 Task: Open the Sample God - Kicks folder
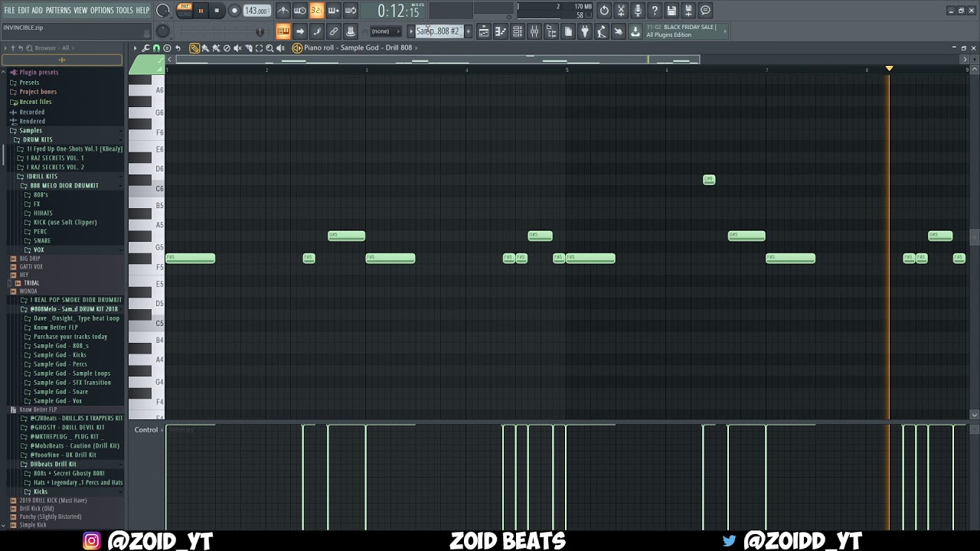(60, 355)
